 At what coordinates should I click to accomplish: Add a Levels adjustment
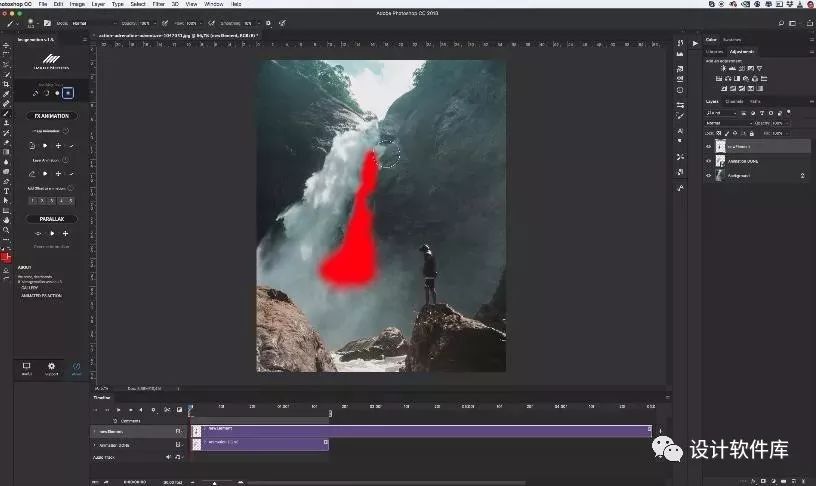pyautogui.click(x=732, y=68)
